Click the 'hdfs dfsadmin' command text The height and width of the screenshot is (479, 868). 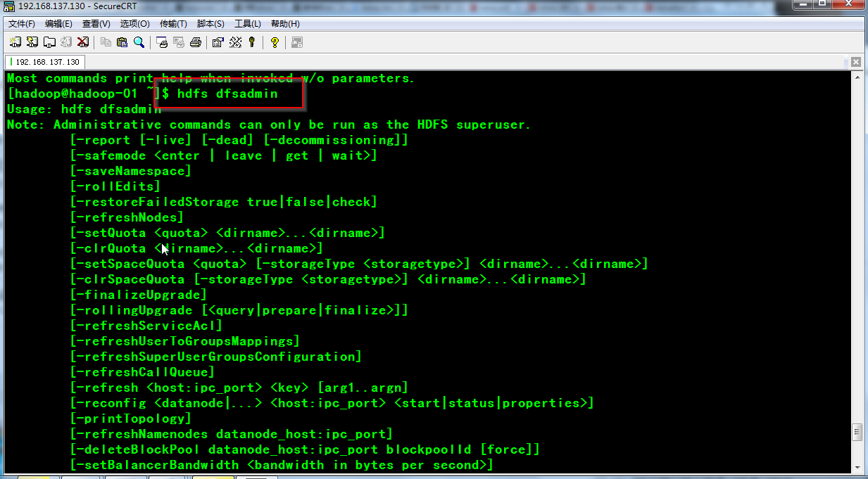pos(227,94)
